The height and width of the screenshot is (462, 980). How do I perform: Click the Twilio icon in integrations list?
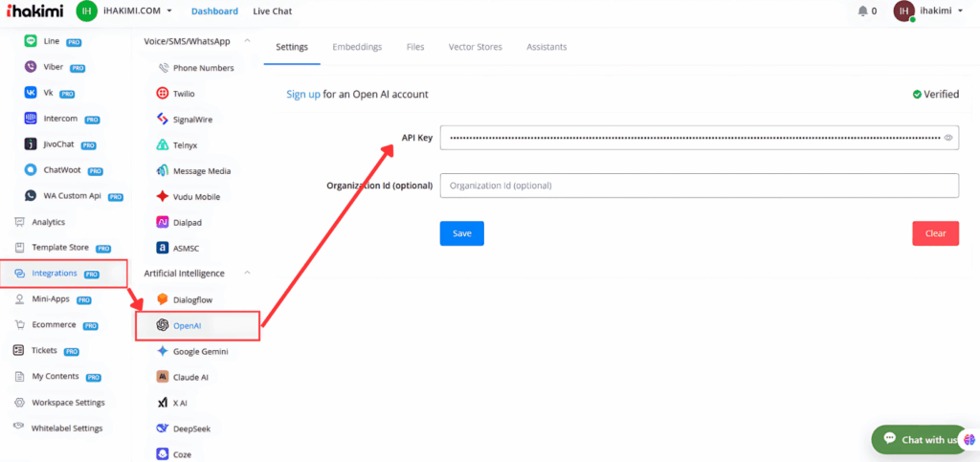click(163, 94)
